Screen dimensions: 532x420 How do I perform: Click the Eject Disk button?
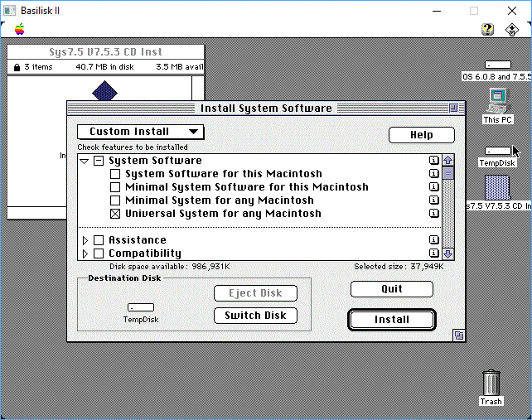255,293
